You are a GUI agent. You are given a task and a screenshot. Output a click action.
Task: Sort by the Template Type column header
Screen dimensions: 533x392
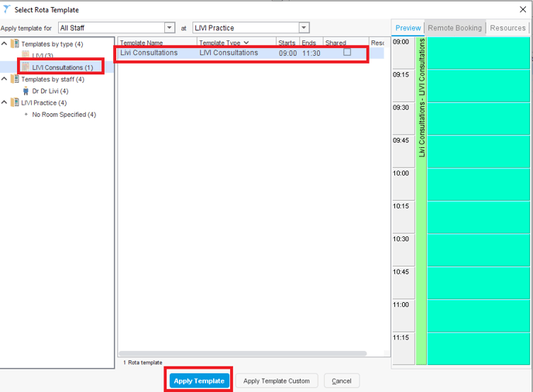(224, 43)
